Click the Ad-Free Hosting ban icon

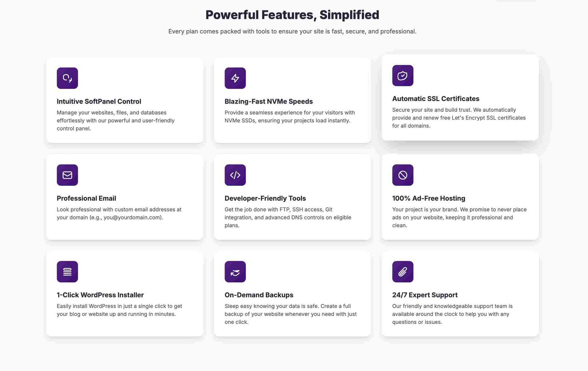click(403, 175)
